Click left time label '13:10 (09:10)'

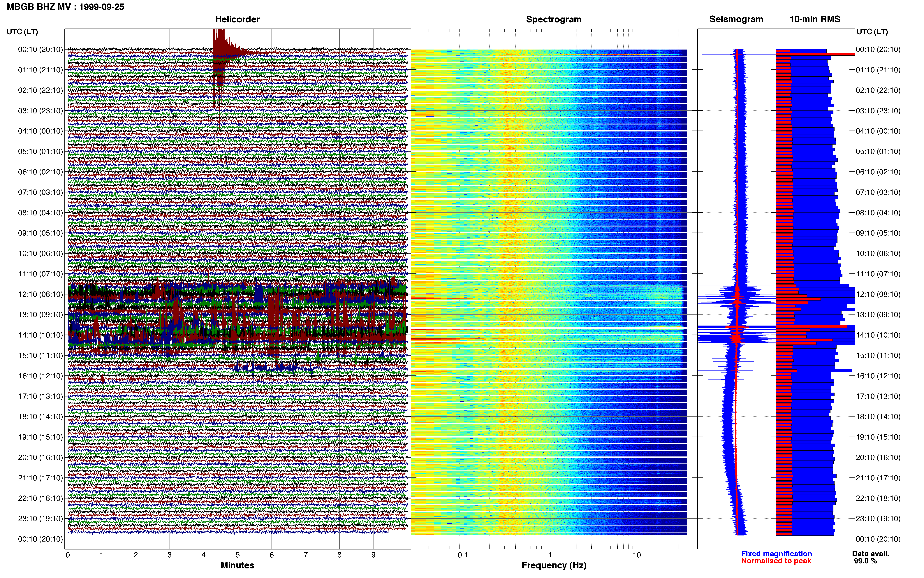[41, 315]
